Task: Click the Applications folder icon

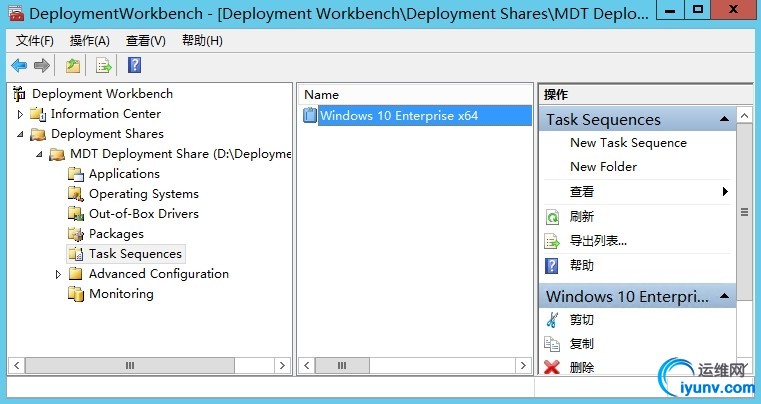Action: tap(76, 174)
